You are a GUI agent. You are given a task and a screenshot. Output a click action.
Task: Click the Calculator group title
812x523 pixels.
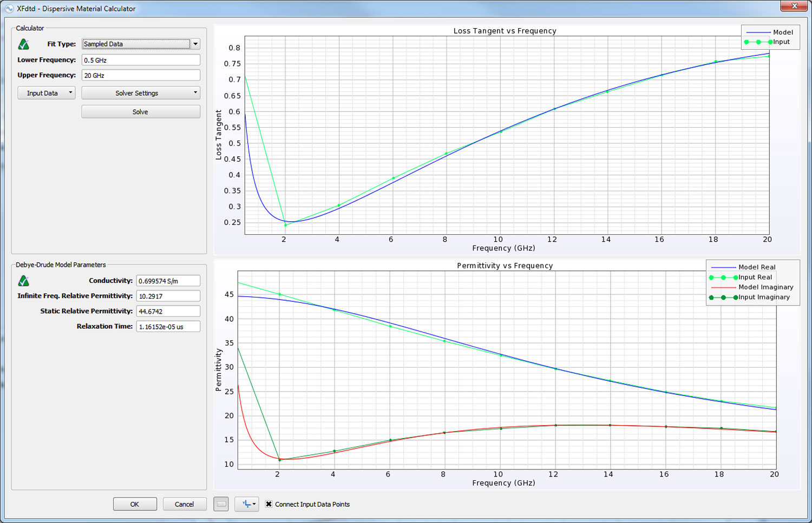[x=30, y=28]
